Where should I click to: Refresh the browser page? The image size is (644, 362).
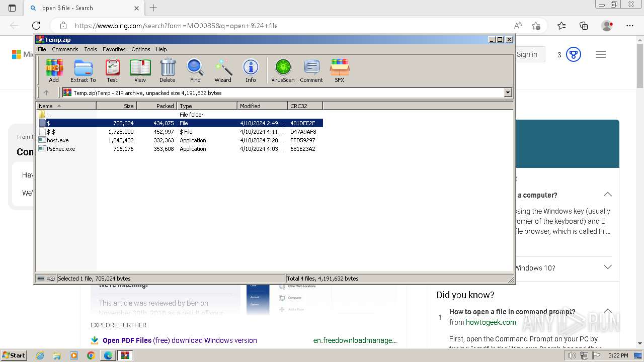pyautogui.click(x=36, y=26)
